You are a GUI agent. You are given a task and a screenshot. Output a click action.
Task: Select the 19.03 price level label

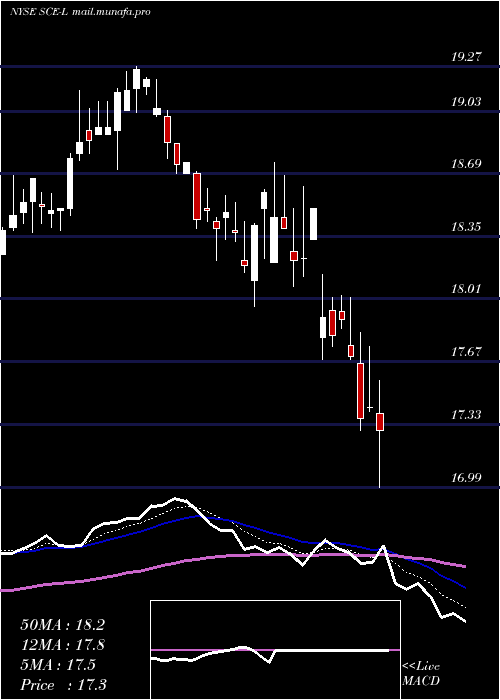(466, 101)
